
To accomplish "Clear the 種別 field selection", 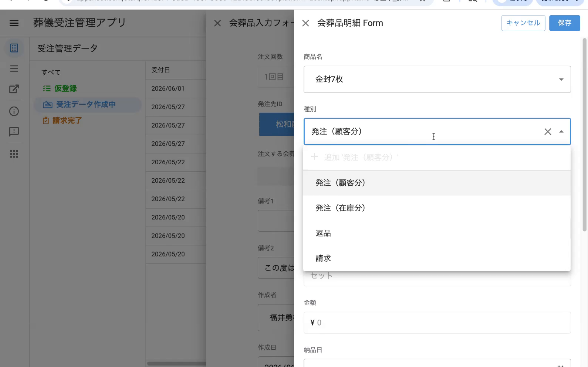I will tap(548, 131).
